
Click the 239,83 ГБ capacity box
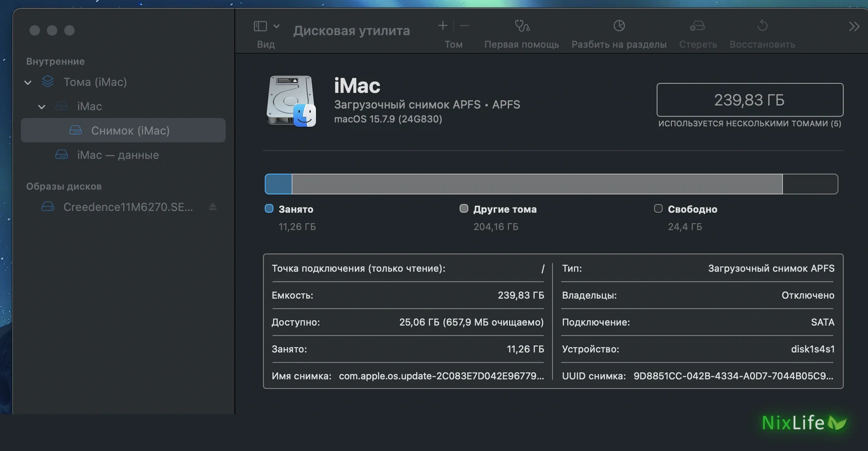(750, 100)
